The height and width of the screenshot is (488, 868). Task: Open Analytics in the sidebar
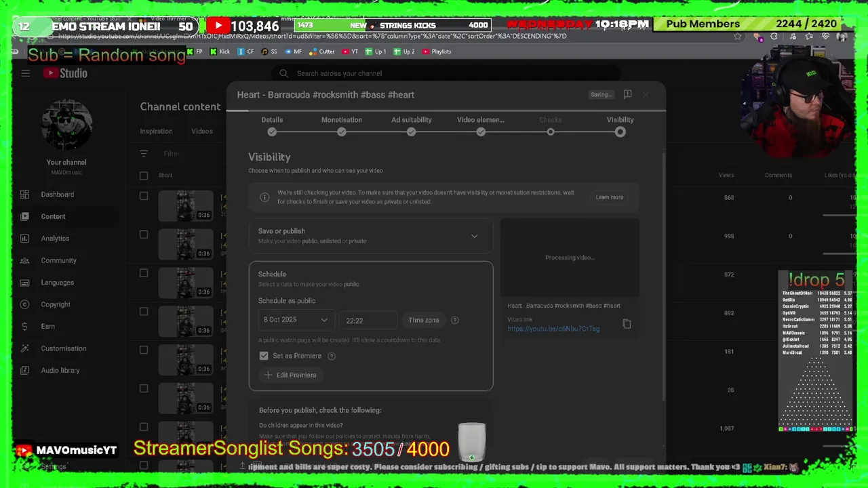point(55,239)
